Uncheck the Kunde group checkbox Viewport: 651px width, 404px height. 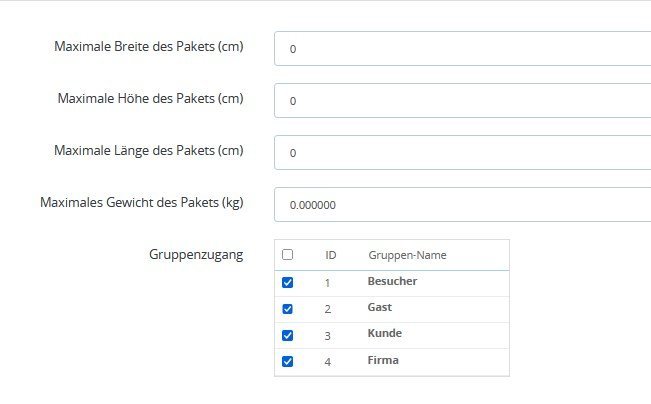tap(288, 335)
